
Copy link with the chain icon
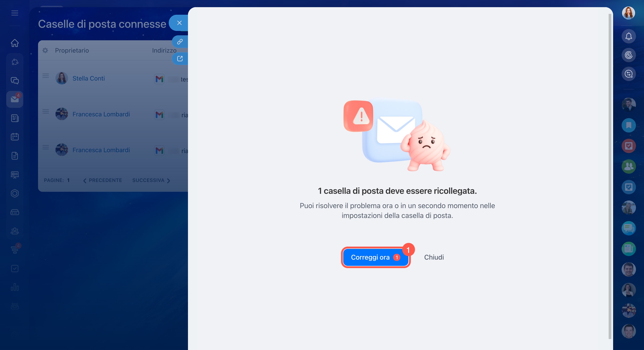pyautogui.click(x=180, y=42)
